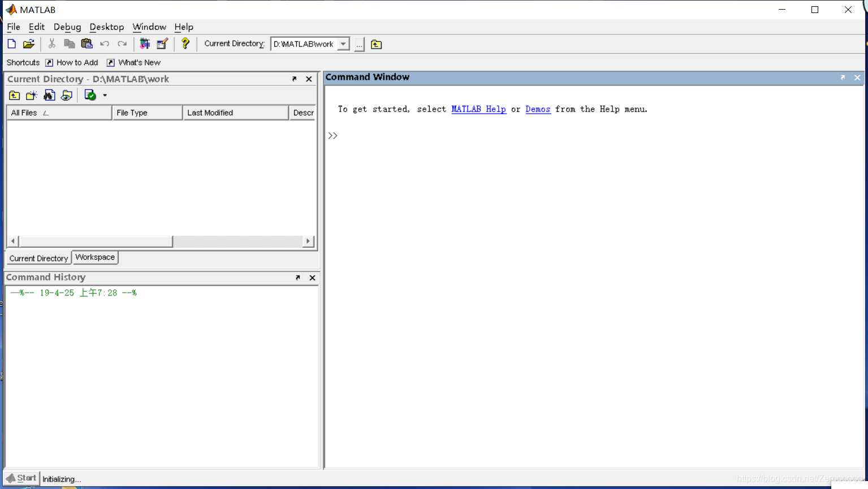Screen dimensions: 868x489
Task: Sort by Last Modified column header
Action: (235, 113)
